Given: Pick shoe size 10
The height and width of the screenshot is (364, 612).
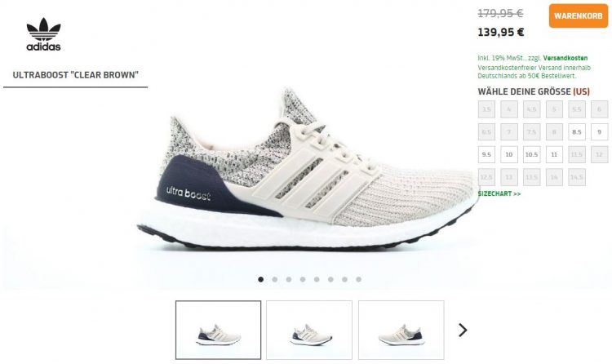Looking at the screenshot, I should pyautogui.click(x=509, y=155).
